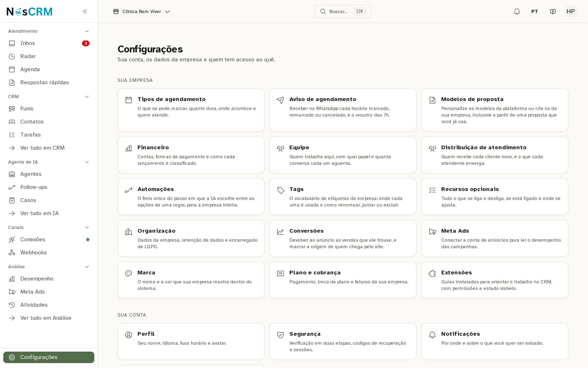This screenshot has height=368, width=588.
Task: Collapse the sidebar with the double-chevron icon
Action: tap(85, 11)
